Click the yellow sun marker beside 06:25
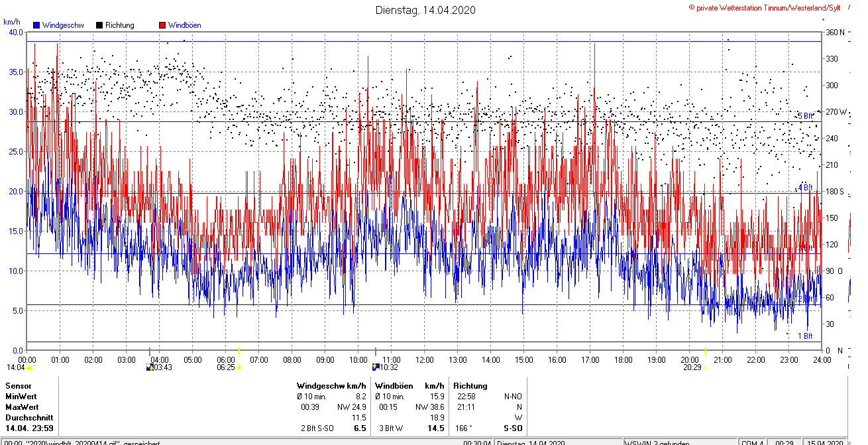Image resolution: width=868 pixels, height=445 pixels. click(239, 367)
